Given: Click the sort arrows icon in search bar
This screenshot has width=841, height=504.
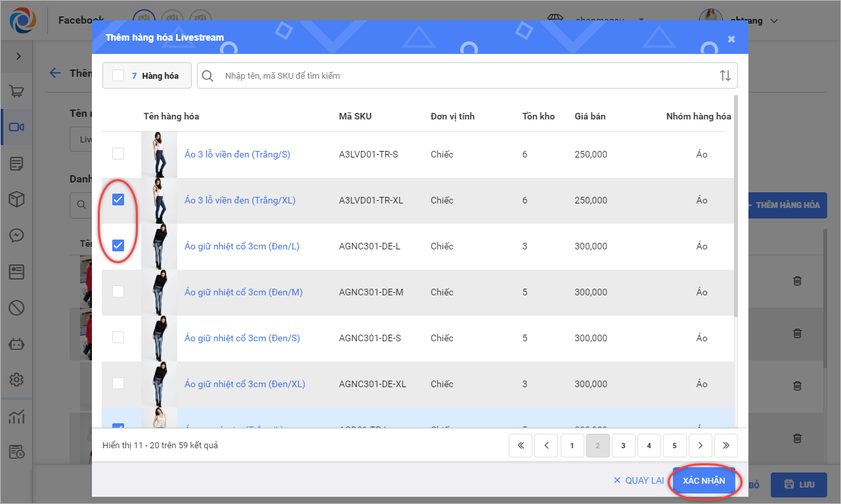Looking at the screenshot, I should [x=725, y=75].
